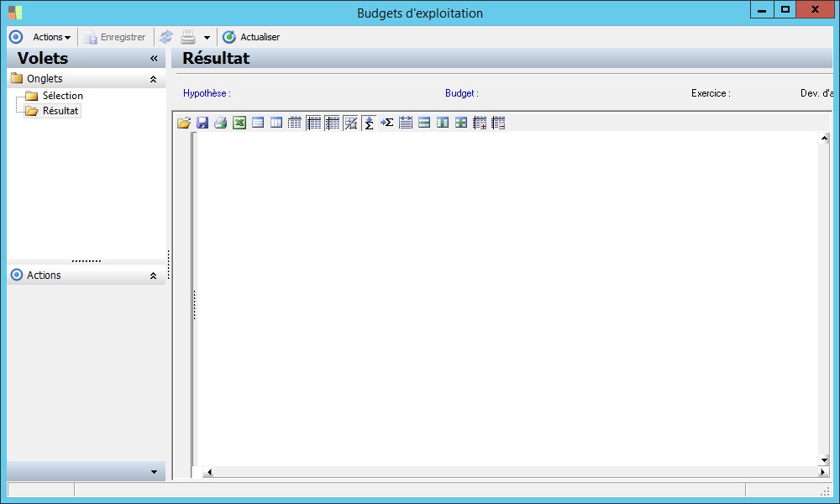The image size is (840, 504).
Task: Click the table with solid gridlines icon
Action: 313,123
